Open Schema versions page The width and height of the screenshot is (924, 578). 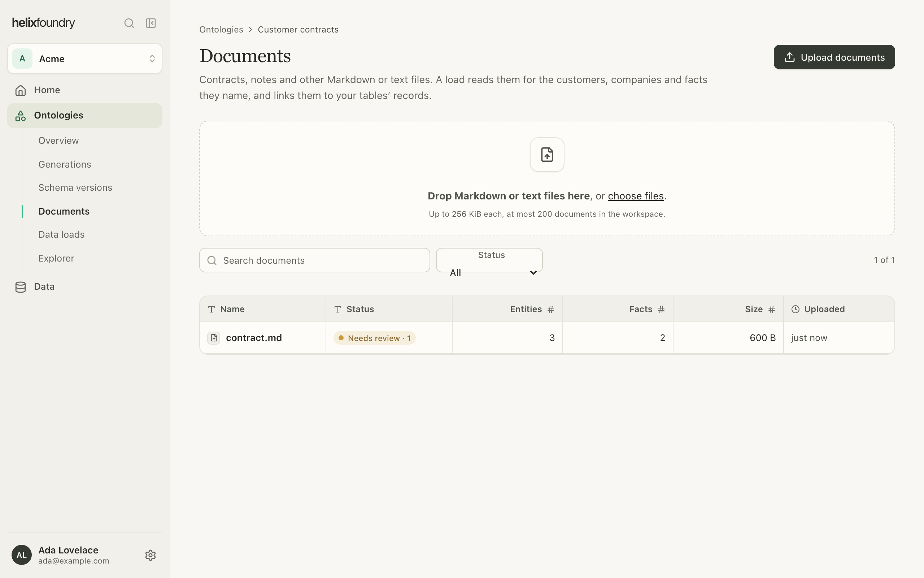point(75,188)
